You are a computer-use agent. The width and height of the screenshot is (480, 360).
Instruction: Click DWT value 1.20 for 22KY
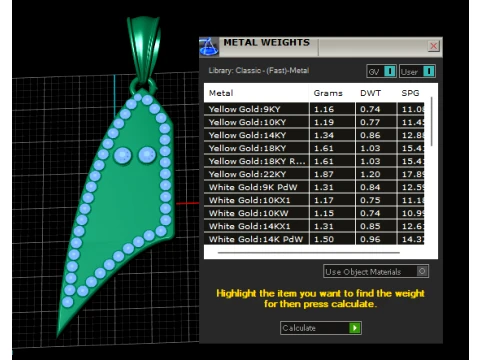point(370,174)
